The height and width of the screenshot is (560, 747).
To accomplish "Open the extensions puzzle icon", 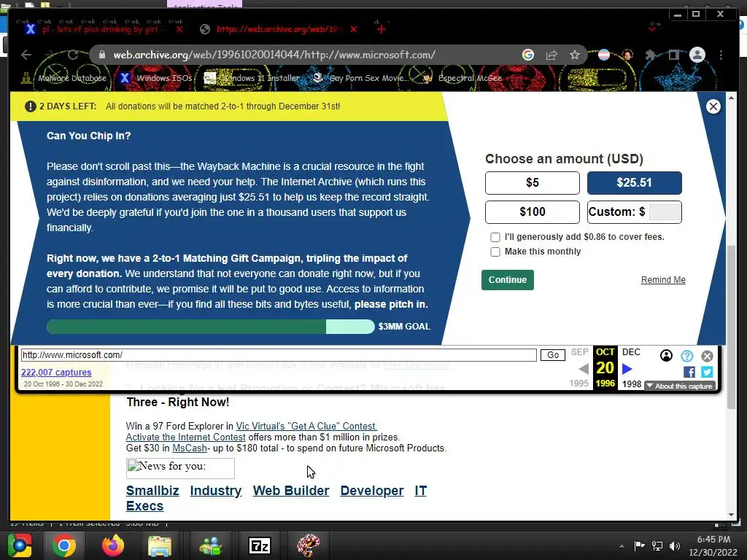I will click(650, 55).
